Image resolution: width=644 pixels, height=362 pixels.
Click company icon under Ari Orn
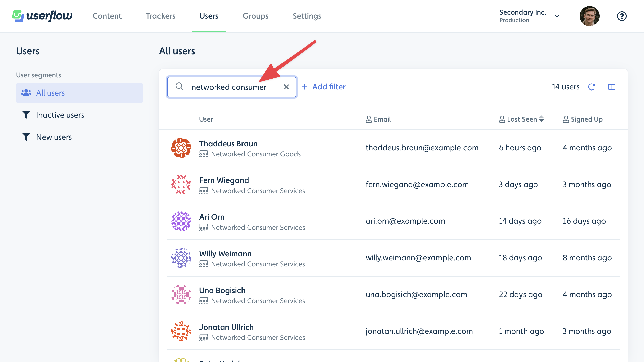click(204, 228)
